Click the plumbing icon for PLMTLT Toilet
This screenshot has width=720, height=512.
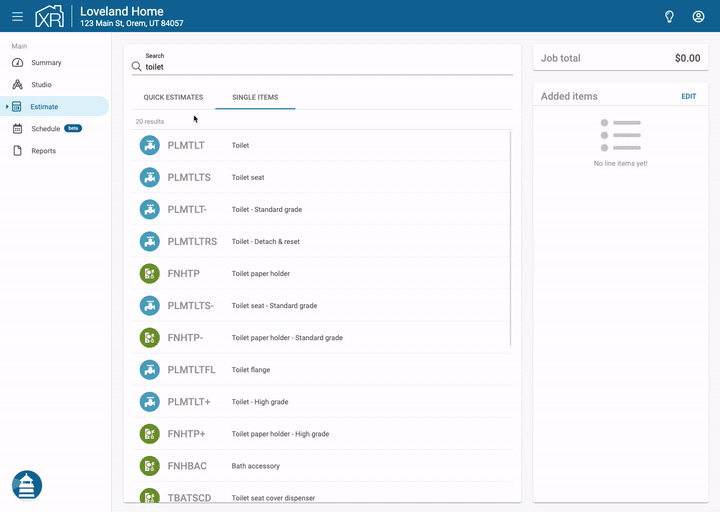(150, 145)
